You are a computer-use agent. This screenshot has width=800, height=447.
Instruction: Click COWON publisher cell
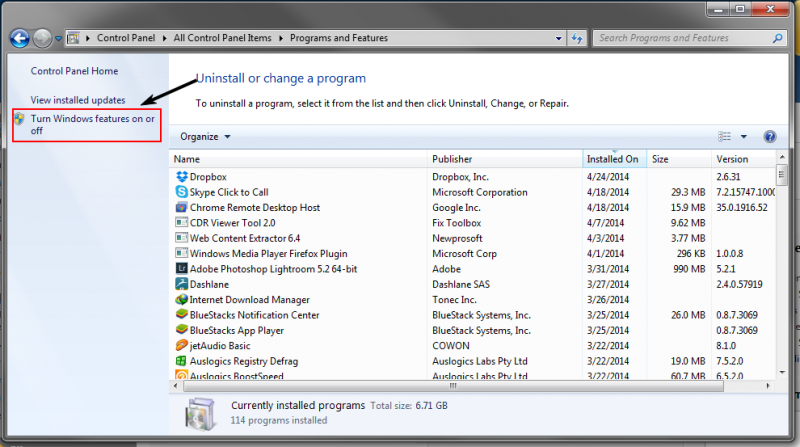451,346
